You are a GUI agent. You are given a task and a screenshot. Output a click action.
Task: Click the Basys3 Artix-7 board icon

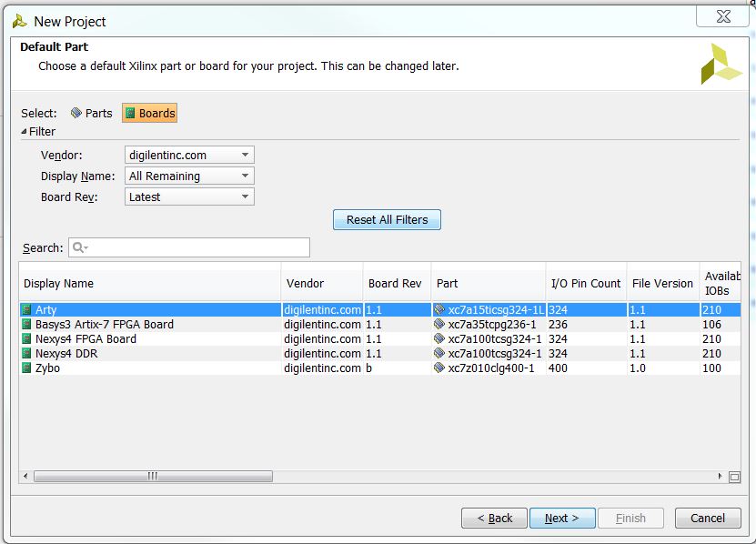(27, 325)
